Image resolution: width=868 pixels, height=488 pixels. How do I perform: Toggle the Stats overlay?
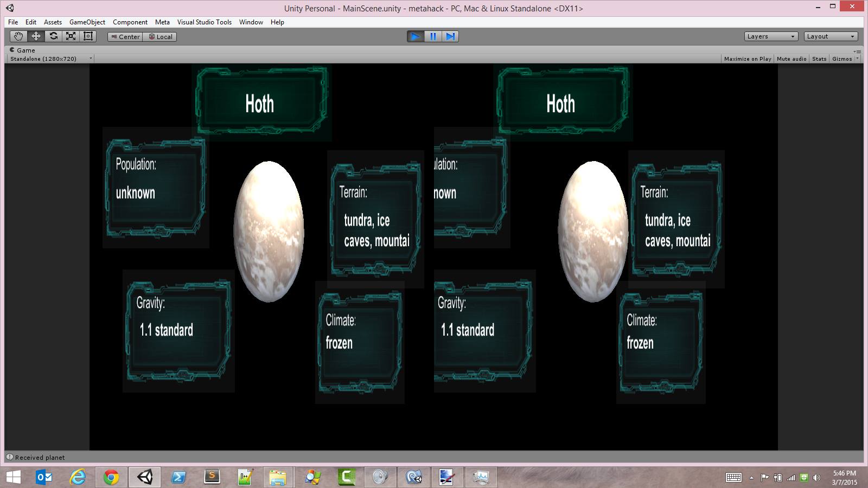pyautogui.click(x=819, y=59)
